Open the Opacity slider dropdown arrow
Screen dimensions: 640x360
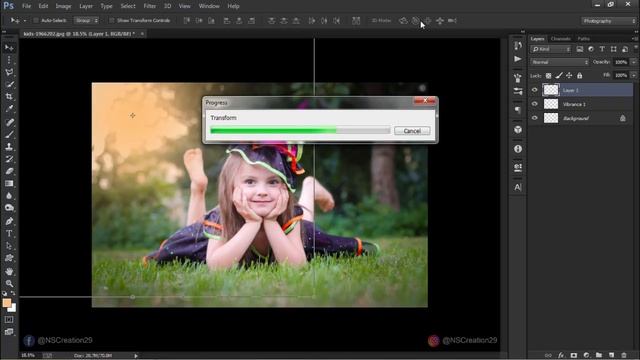point(633,62)
